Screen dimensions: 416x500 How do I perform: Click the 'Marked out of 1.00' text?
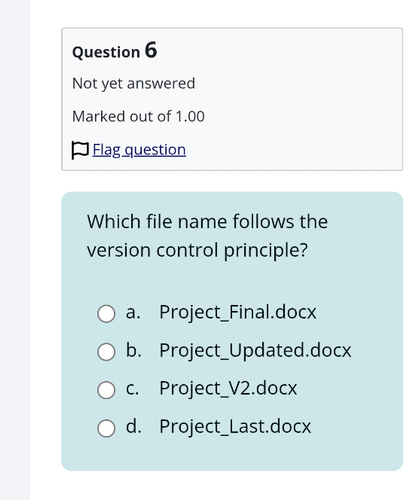pos(138,116)
